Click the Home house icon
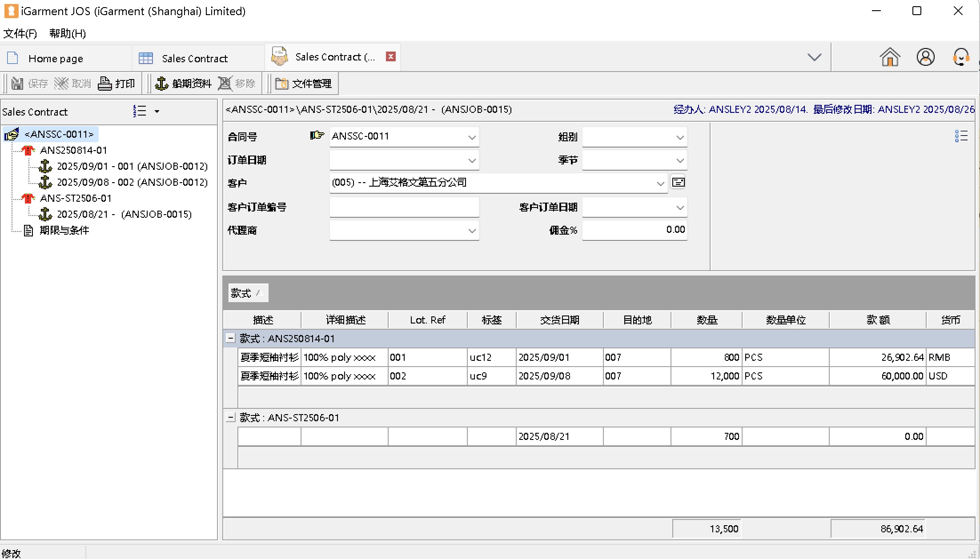This screenshot has width=980, height=559. coord(890,57)
